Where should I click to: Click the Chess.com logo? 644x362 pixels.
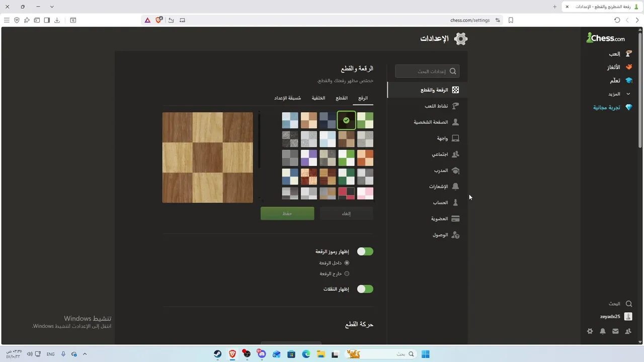pyautogui.click(x=605, y=38)
